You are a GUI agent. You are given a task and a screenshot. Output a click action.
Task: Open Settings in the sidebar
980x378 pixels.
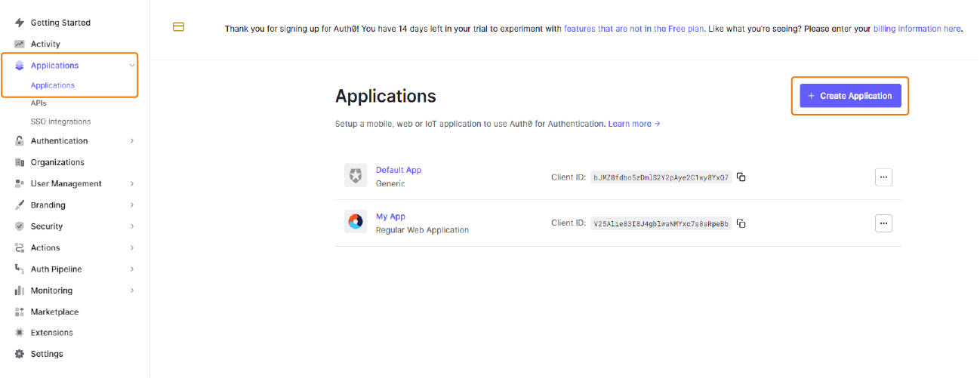point(47,354)
